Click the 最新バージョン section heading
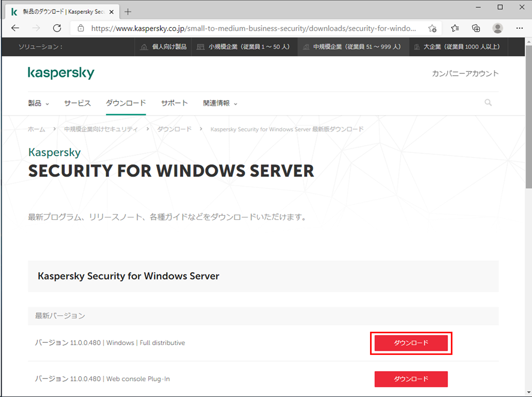 pos(60,316)
